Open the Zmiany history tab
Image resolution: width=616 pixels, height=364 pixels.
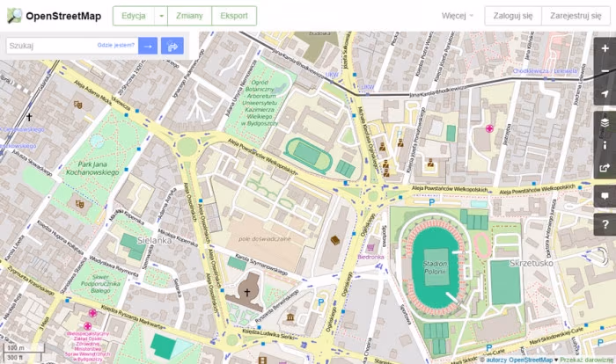coord(189,16)
